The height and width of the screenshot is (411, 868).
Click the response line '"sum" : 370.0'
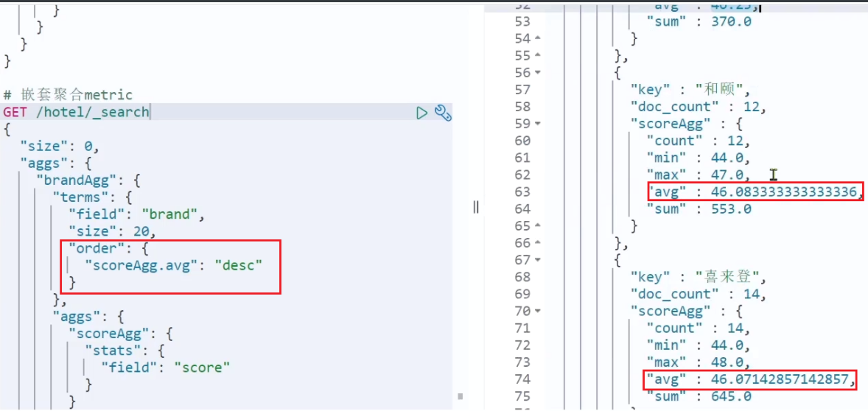pos(699,22)
